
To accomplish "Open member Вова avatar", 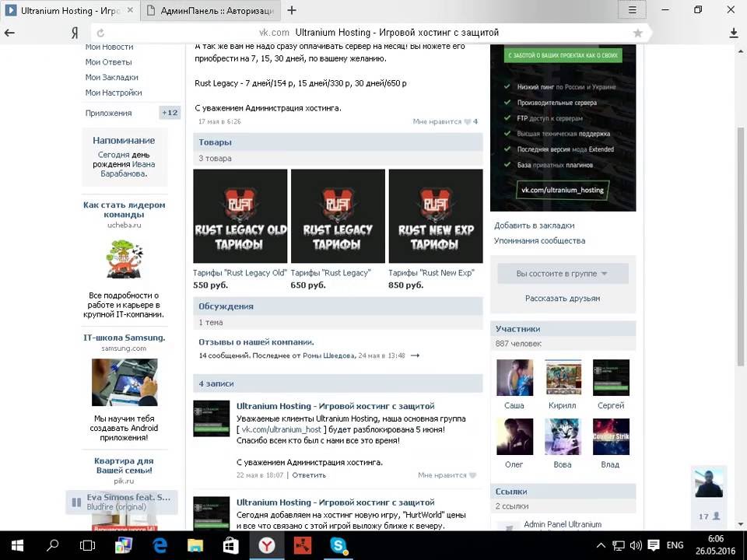I will 563,436.
